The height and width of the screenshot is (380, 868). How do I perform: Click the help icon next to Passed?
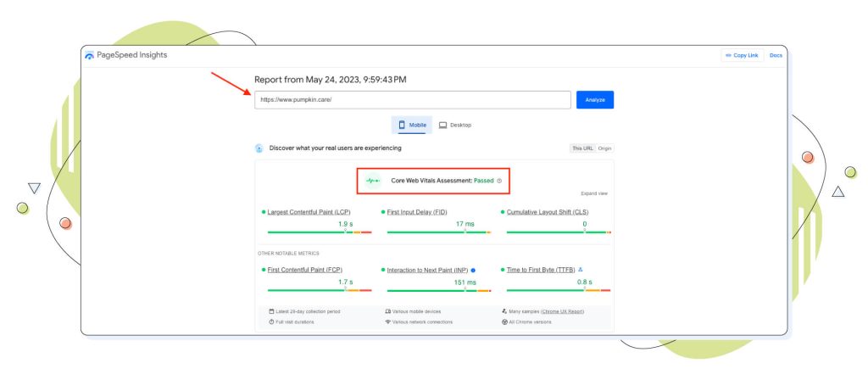click(498, 181)
